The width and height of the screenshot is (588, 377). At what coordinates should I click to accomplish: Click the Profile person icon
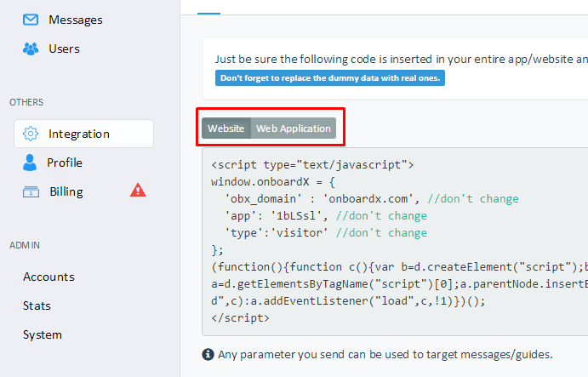[x=30, y=163]
